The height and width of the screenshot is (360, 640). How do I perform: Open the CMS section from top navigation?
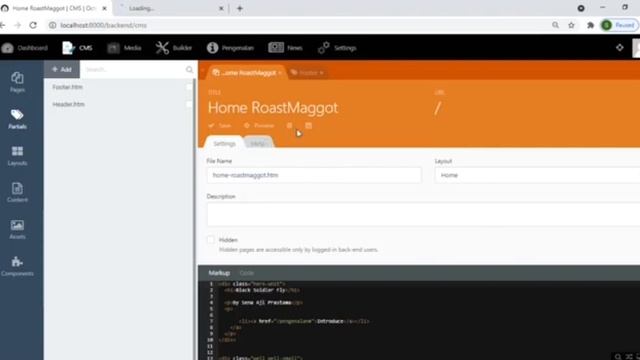(77, 48)
